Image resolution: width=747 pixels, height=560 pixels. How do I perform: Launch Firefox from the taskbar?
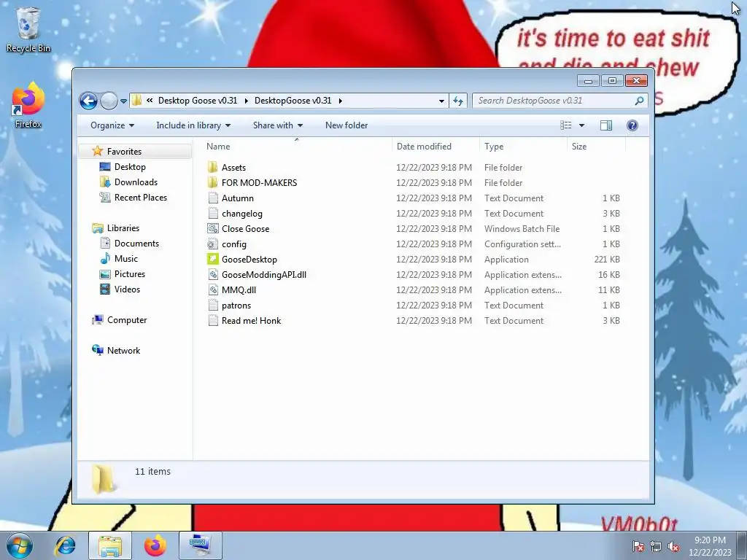(155, 545)
